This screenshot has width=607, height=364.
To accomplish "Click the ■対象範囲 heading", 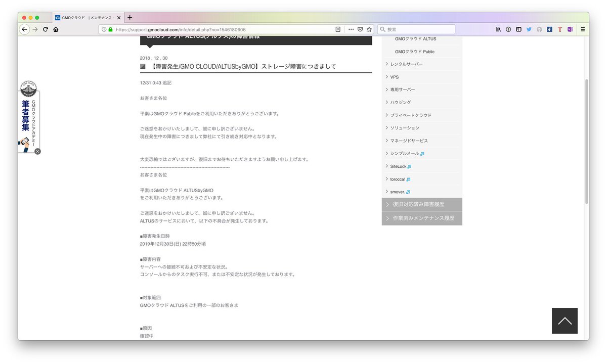I will click(x=150, y=298).
